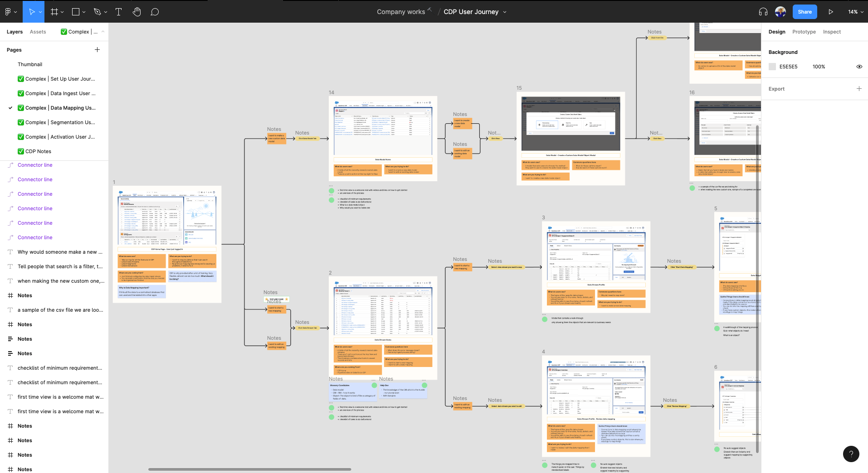Present prototype with play button

(831, 12)
